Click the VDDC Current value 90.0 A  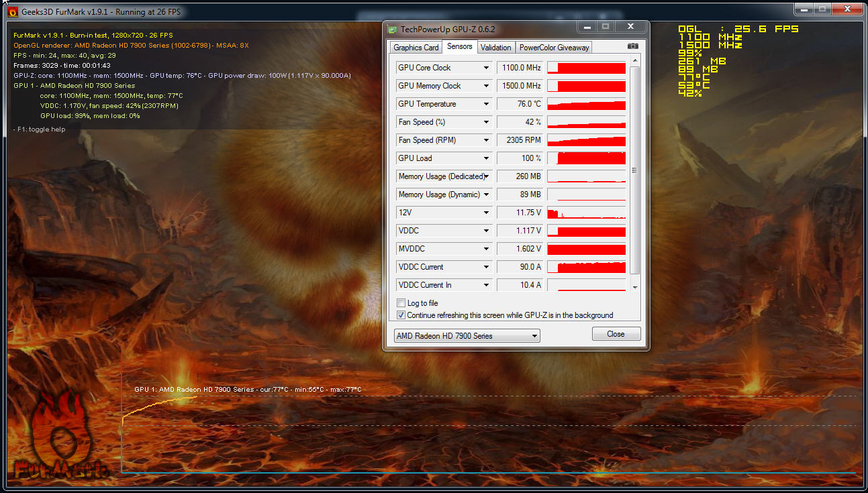pos(520,267)
